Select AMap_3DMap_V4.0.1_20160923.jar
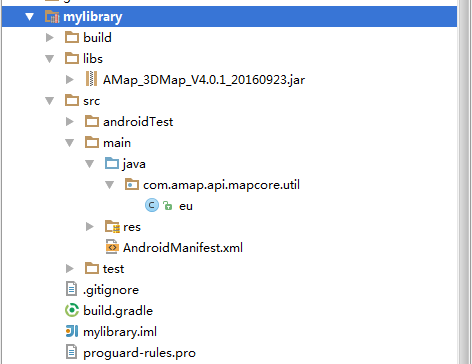The width and height of the screenshot is (472, 364). [x=204, y=80]
